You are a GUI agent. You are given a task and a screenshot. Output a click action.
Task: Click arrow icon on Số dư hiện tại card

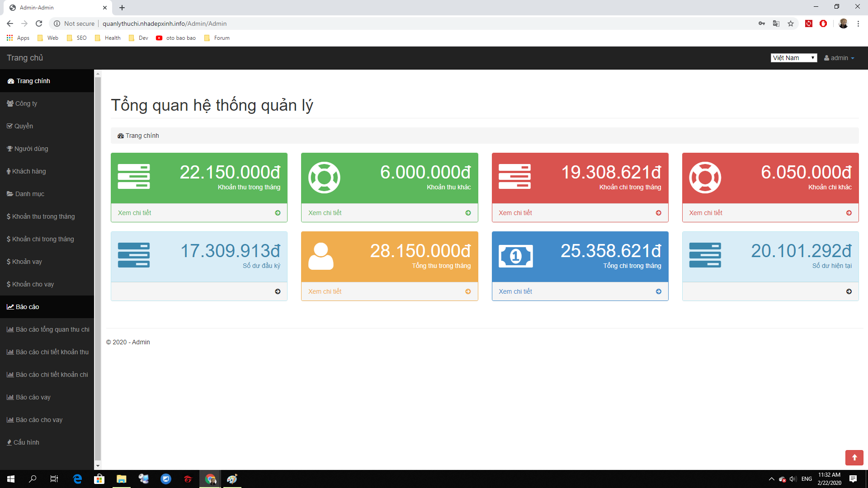click(x=849, y=291)
